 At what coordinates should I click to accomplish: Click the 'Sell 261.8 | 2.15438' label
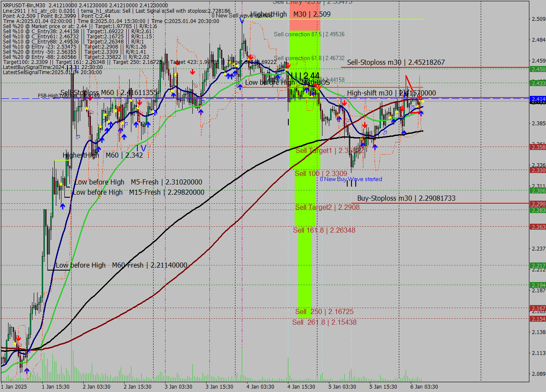click(324, 322)
